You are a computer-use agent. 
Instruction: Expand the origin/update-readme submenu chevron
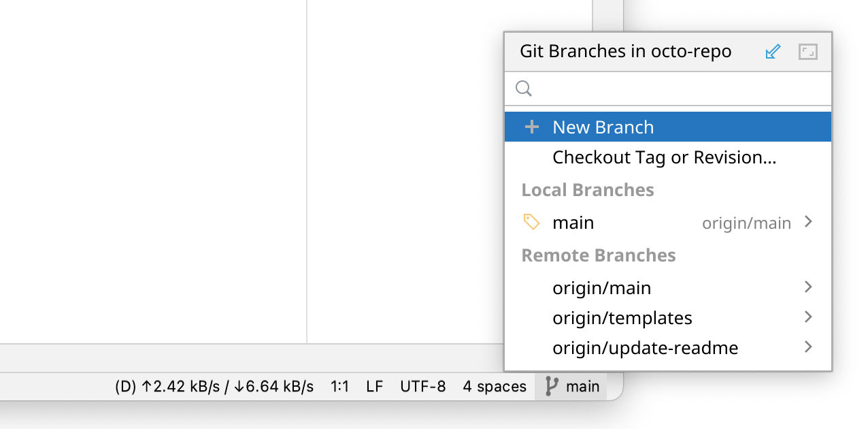pos(808,347)
